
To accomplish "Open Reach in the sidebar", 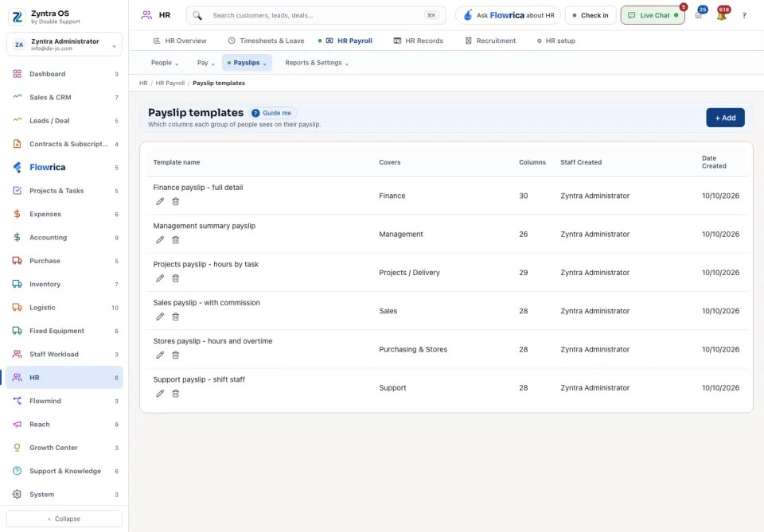I will 64,425.
